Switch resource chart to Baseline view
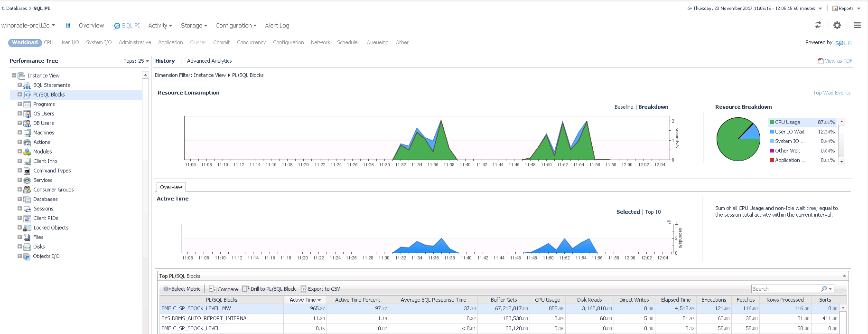 point(624,107)
